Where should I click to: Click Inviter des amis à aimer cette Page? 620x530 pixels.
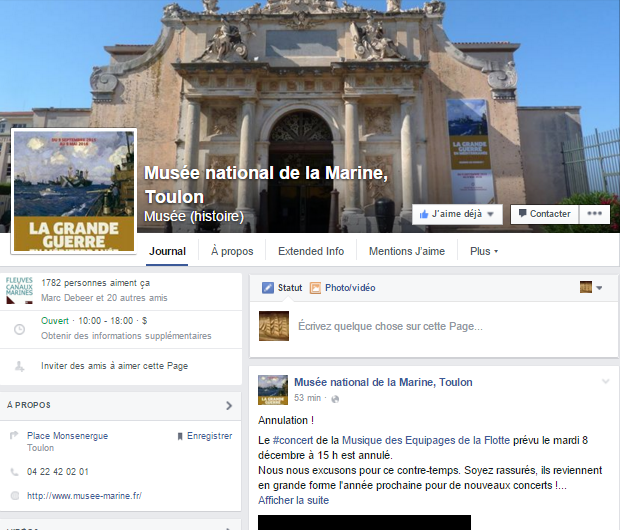point(114,366)
